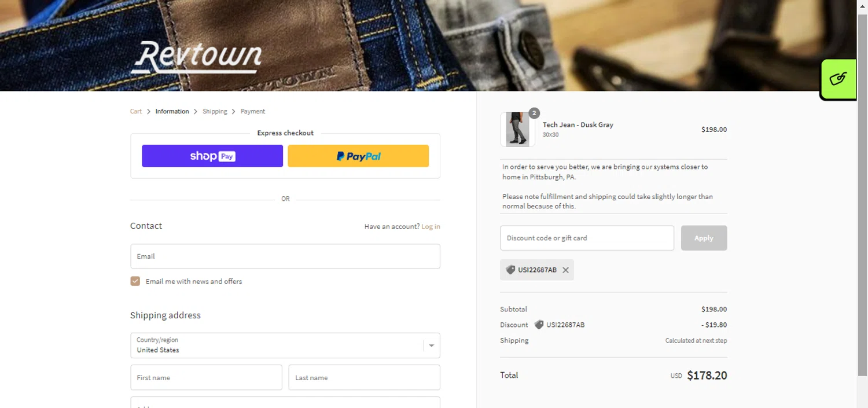Click the Revtown logo
Viewport: 868px width, 408px height.
click(x=196, y=57)
